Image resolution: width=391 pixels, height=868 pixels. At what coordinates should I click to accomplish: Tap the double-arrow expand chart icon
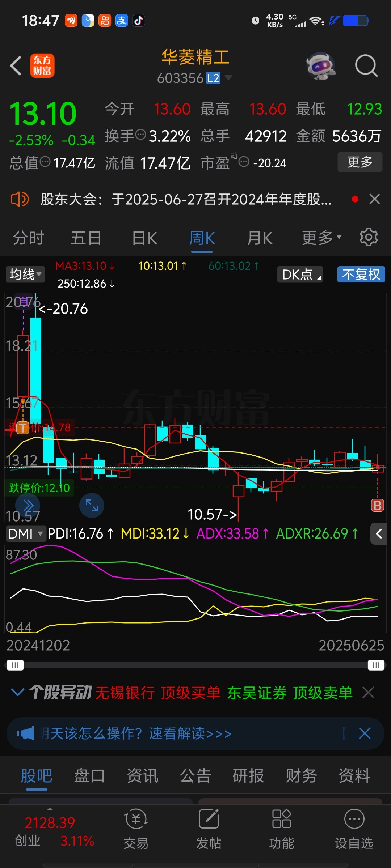28,505
